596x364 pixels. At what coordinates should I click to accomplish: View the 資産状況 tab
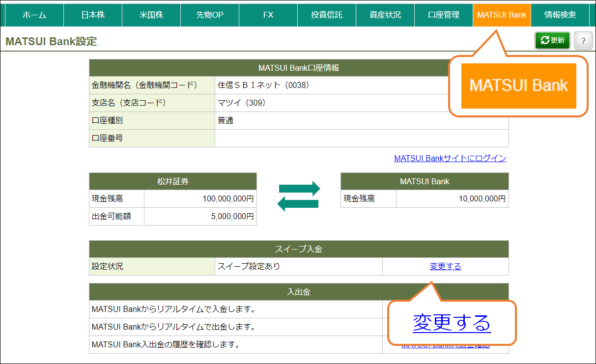click(x=385, y=15)
